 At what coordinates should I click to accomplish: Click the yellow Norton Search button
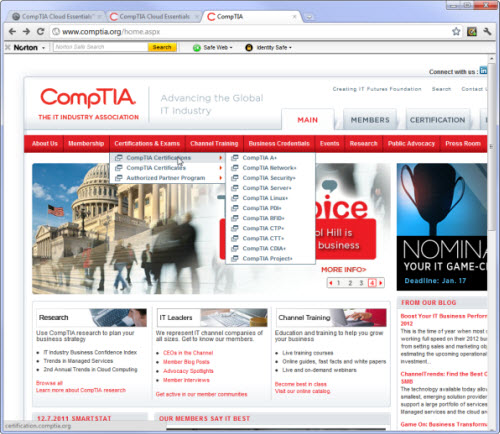[x=162, y=47]
